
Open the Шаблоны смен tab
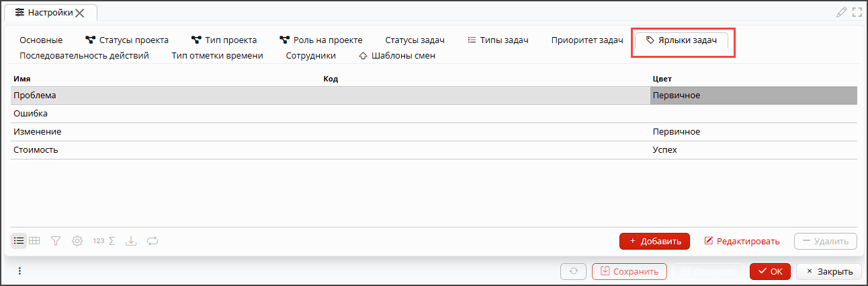click(x=397, y=55)
